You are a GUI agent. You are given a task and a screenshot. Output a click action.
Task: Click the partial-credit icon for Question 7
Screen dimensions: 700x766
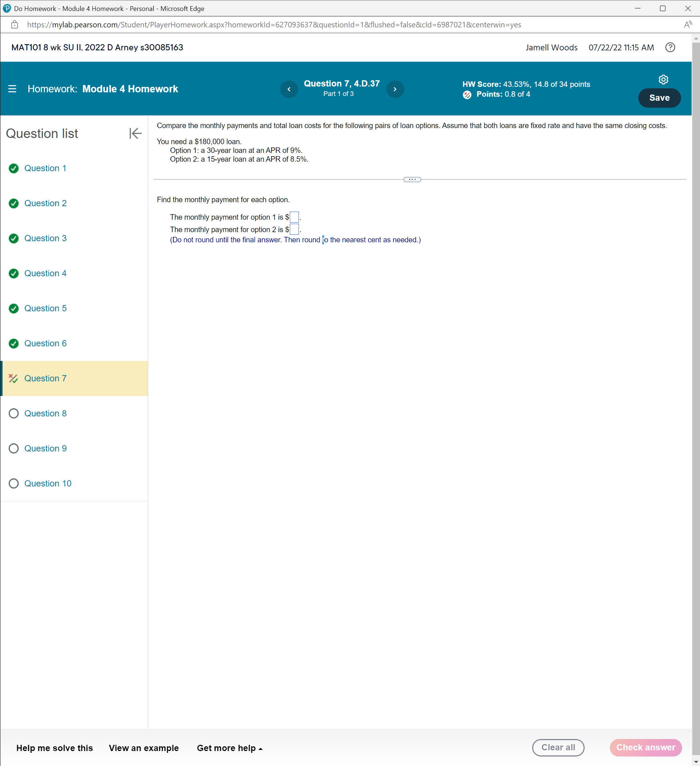13,378
